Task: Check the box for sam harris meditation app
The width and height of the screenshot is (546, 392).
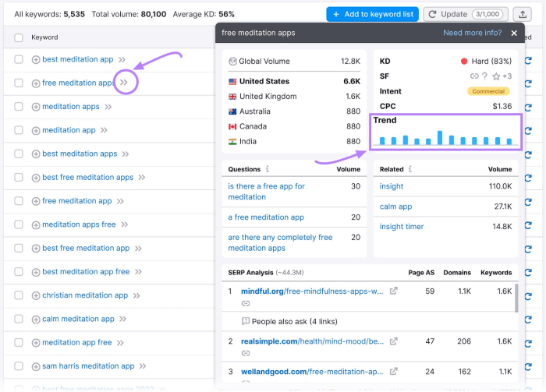Action: pyautogui.click(x=19, y=366)
